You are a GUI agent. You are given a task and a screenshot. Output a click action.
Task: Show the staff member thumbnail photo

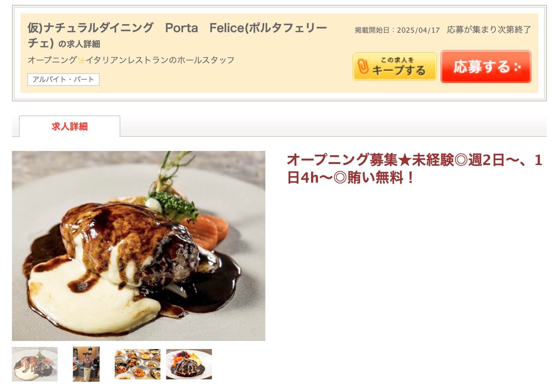pyautogui.click(x=86, y=364)
